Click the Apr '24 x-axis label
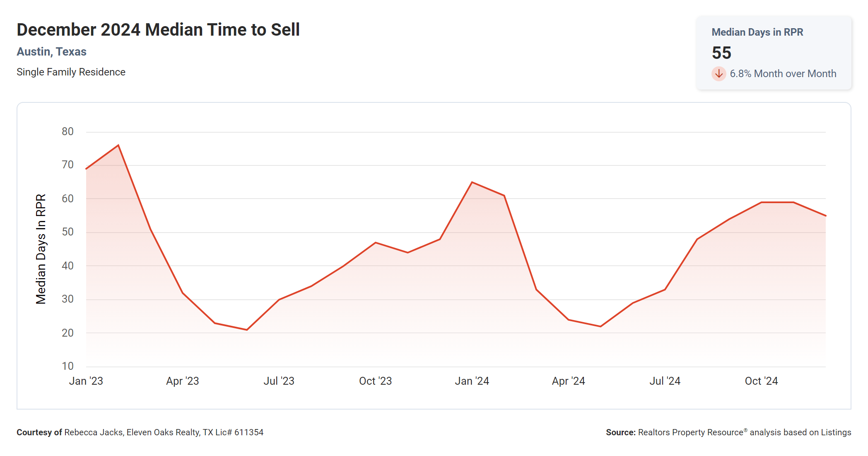Screen dimensions: 868x456 pos(568,381)
